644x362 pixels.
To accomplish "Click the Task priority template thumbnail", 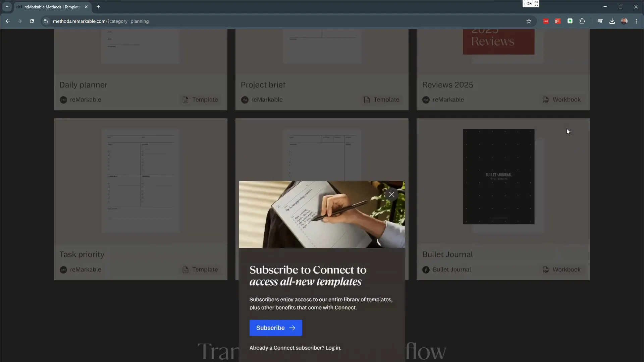I will click(141, 181).
